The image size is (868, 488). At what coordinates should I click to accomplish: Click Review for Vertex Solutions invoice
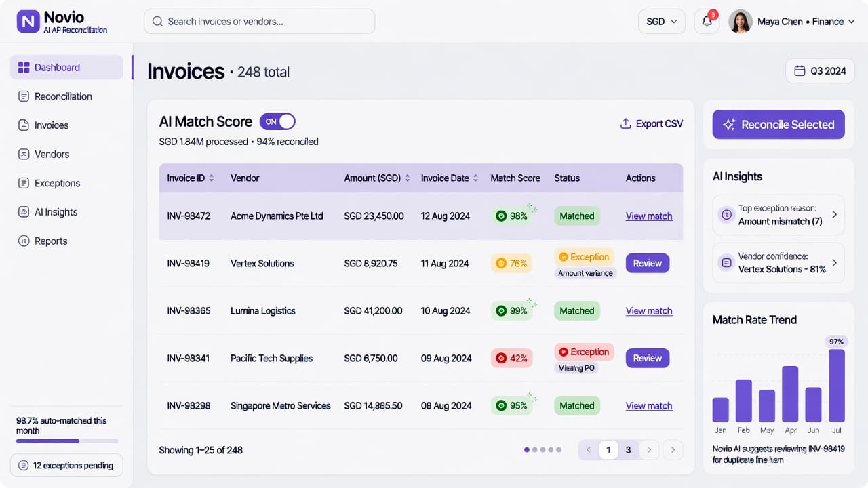648,264
